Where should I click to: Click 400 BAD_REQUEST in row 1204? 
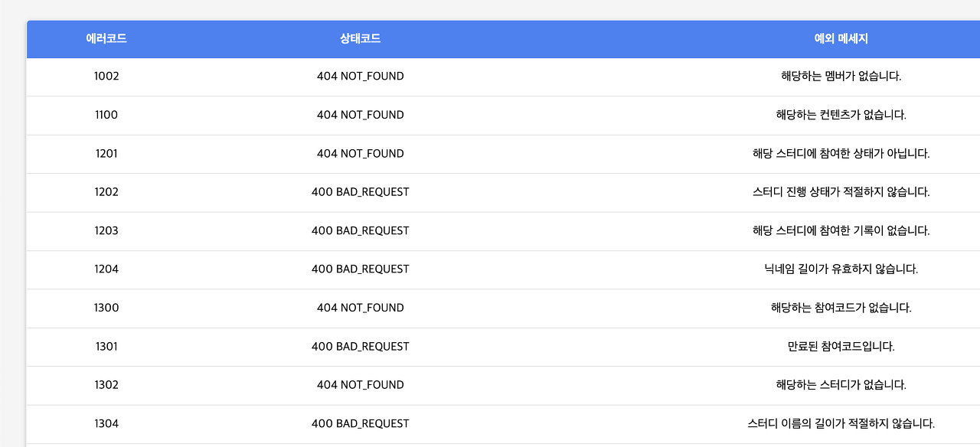point(361,269)
